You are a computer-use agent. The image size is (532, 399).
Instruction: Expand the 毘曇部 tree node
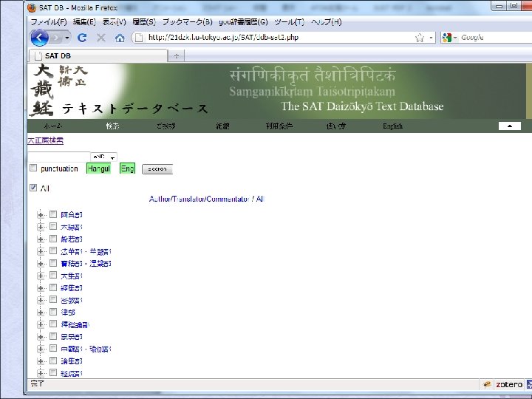pos(41,337)
